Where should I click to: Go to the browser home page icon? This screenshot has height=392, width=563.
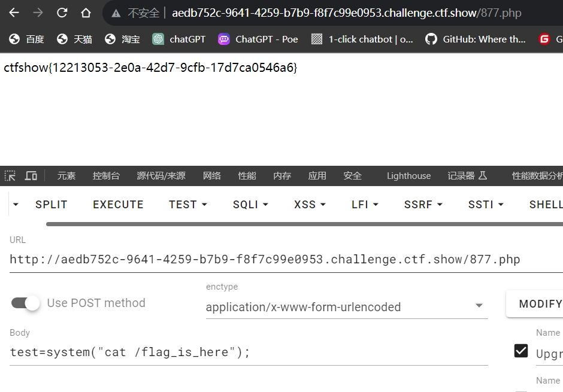(x=86, y=13)
